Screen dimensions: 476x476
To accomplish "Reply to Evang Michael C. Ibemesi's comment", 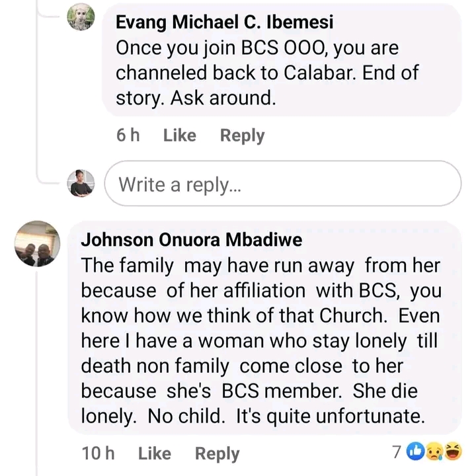I will pos(242,136).
